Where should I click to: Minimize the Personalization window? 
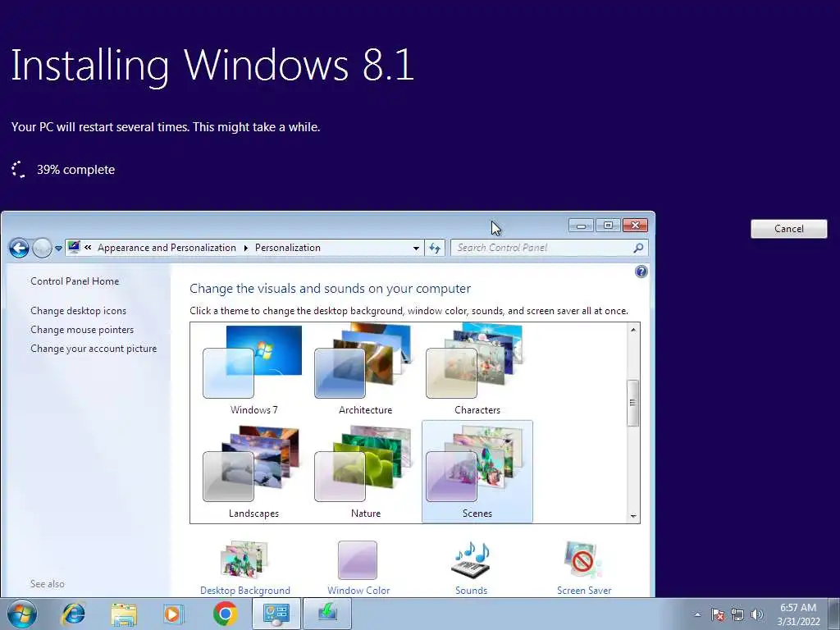click(x=581, y=226)
